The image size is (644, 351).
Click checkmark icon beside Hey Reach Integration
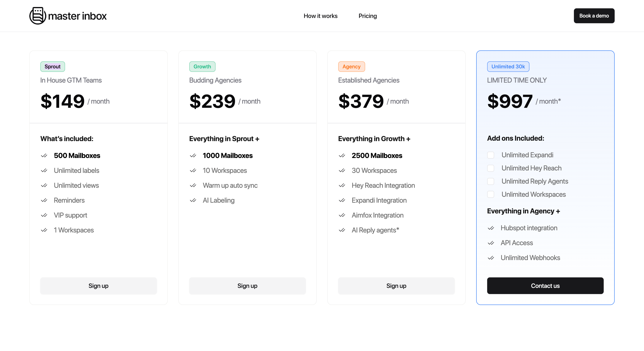(342, 185)
